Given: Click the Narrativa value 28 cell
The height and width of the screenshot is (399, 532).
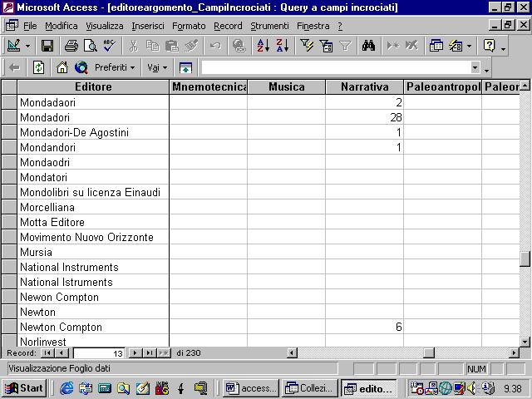Looking at the screenshot, I should (364, 117).
